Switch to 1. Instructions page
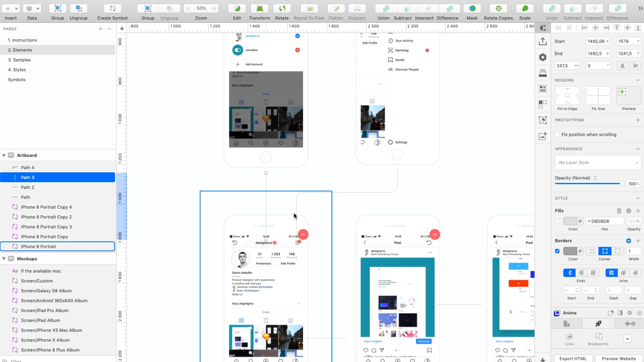The image size is (644, 362). [x=22, y=40]
